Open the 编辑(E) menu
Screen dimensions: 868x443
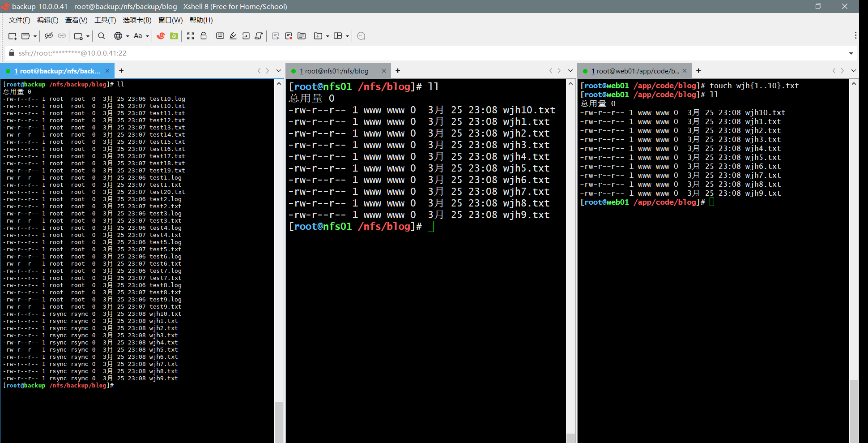pyautogui.click(x=47, y=20)
